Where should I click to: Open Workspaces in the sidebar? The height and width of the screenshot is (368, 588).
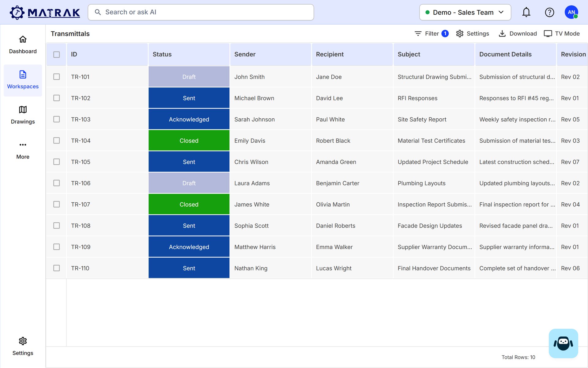pyautogui.click(x=23, y=80)
